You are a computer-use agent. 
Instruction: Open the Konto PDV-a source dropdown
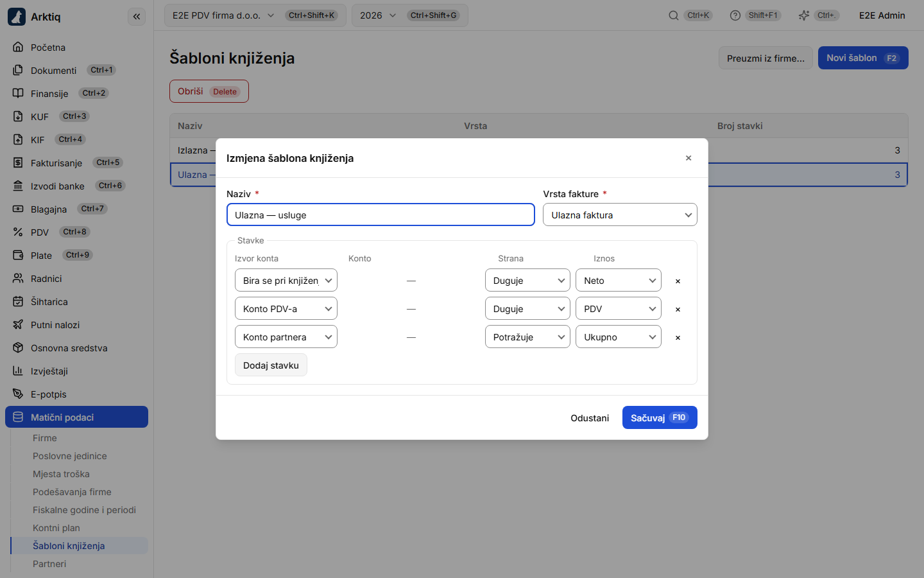tap(286, 309)
